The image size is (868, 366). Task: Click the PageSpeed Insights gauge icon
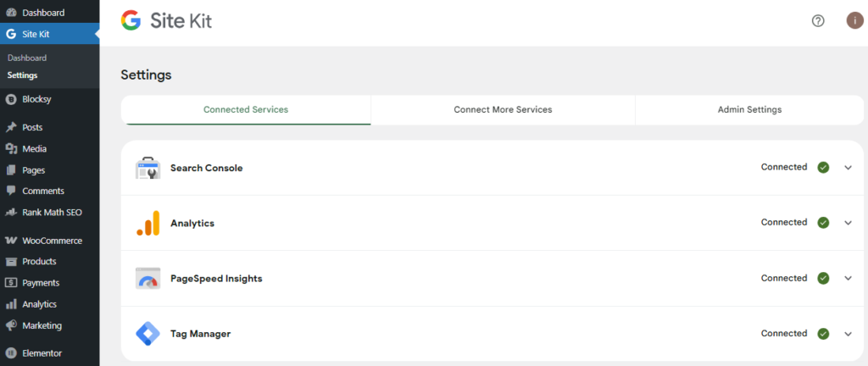[147, 279]
